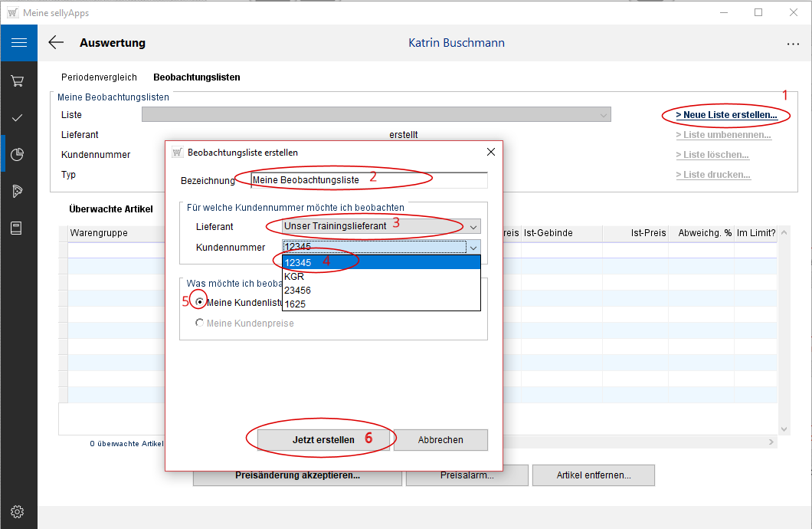This screenshot has height=529, width=812.
Task: Open settings gear in the sidebar
Action: [18, 511]
